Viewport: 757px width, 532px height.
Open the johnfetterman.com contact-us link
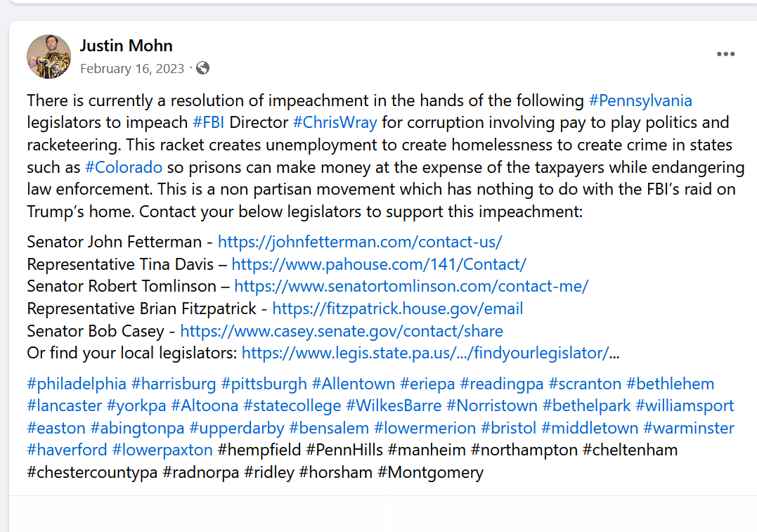[360, 242]
